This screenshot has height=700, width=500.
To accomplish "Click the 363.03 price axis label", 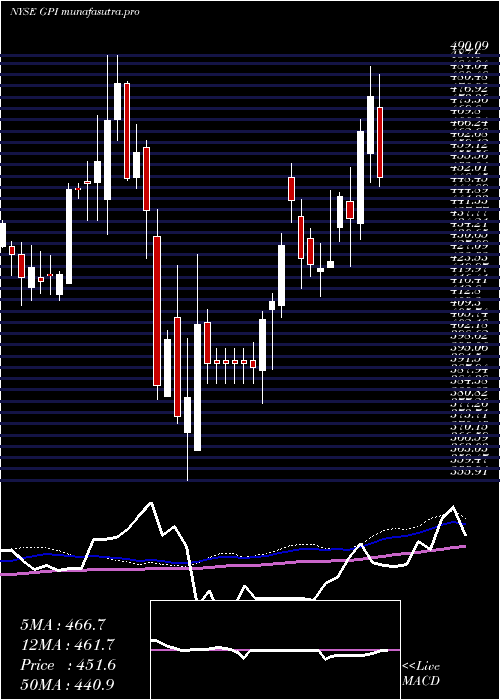I will [467, 449].
